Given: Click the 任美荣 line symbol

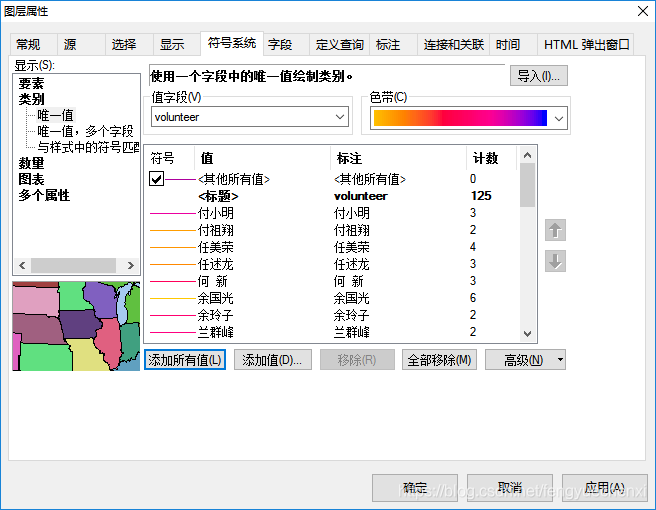Looking at the screenshot, I should 173,248.
